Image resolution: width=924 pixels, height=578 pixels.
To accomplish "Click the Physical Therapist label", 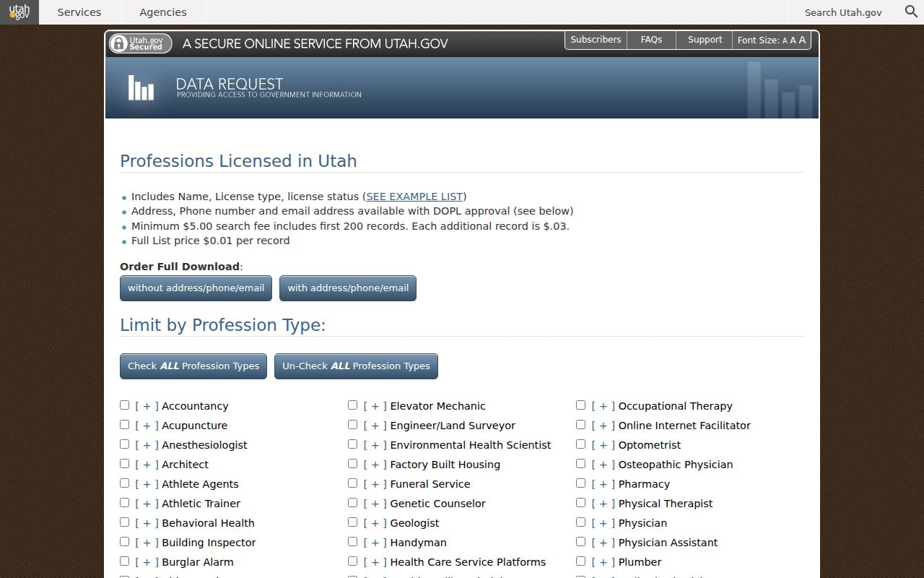I will tap(666, 504).
